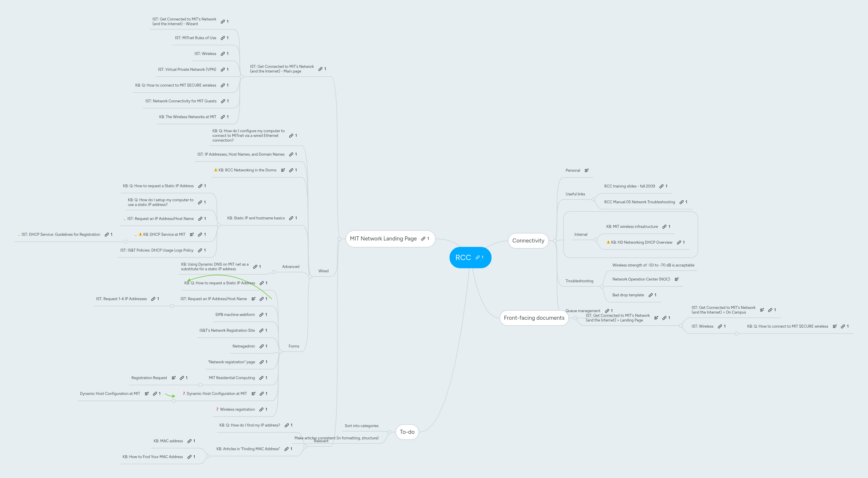Select the Connectivity node
This screenshot has height=478, width=868.
528,240
